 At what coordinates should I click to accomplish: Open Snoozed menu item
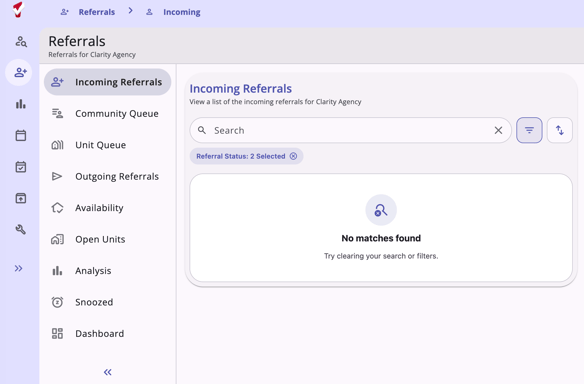(107, 302)
